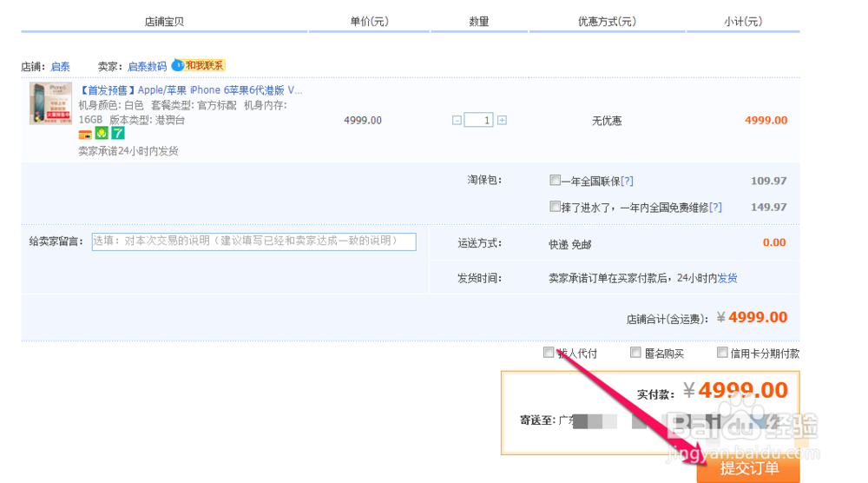The width and height of the screenshot is (868, 483).
Task: Enable the 找人代付 checkbox
Action: click(549, 353)
